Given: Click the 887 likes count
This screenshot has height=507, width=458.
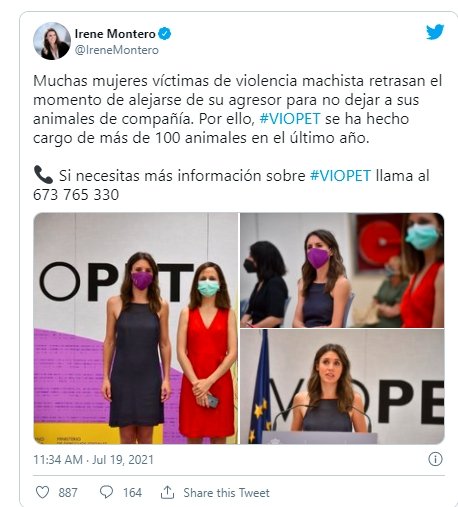Looking at the screenshot, I should [68, 492].
